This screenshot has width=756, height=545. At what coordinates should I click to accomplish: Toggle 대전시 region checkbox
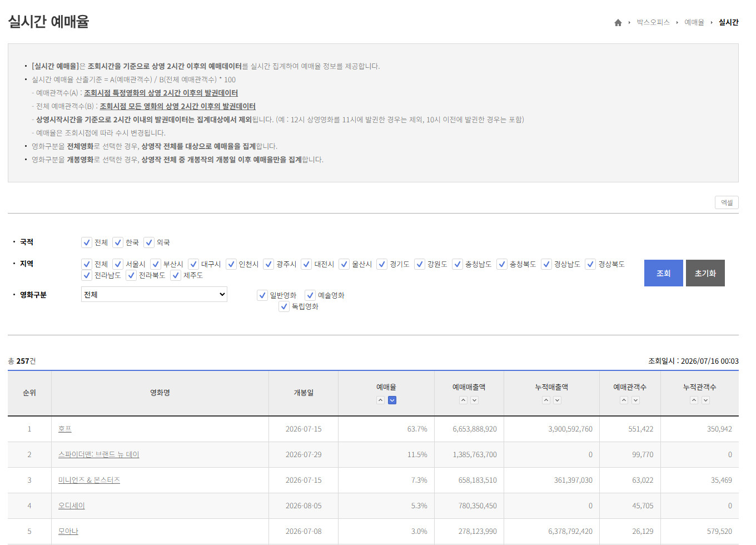[x=306, y=264]
